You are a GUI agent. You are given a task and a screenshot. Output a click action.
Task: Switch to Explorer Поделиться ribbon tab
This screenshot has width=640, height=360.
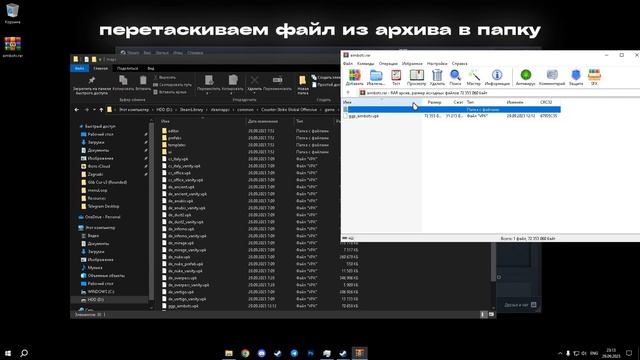click(127, 68)
